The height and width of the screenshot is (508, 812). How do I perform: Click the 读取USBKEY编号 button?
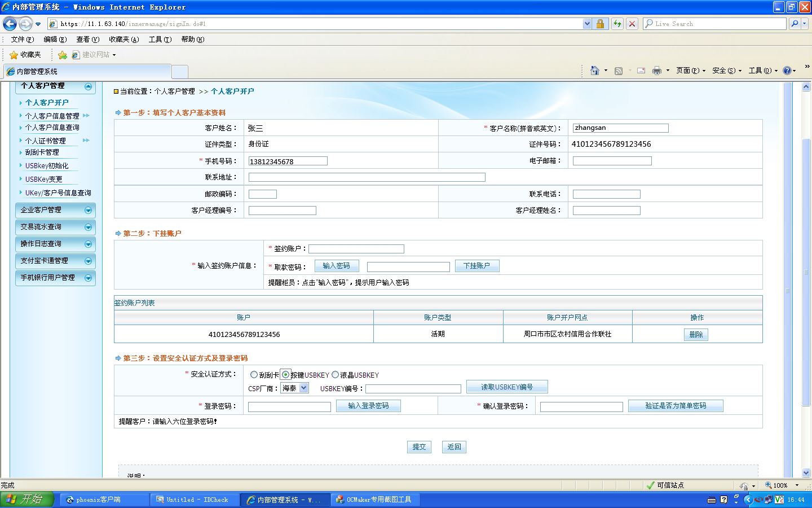[x=507, y=387]
